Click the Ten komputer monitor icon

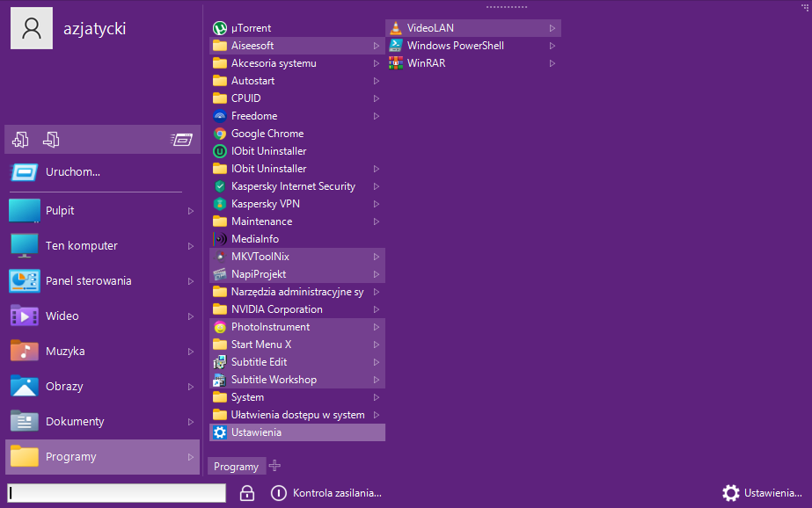(x=25, y=246)
